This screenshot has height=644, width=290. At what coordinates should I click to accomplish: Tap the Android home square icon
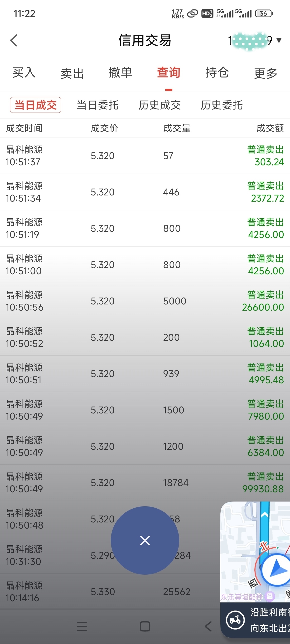point(145,626)
